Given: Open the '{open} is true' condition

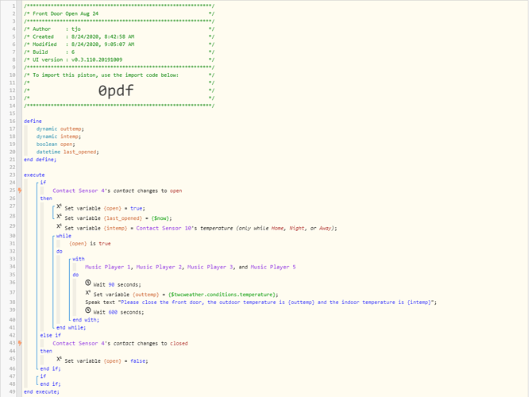Looking at the screenshot, I should [90, 244].
